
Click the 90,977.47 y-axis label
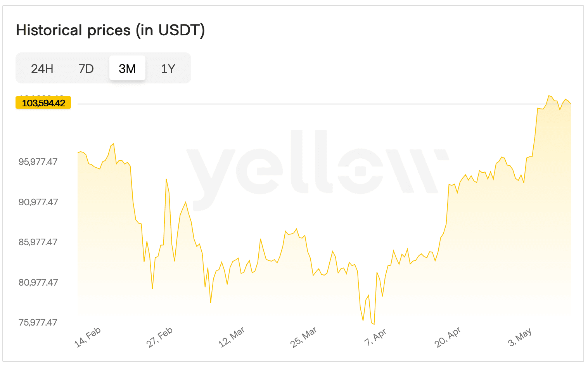coord(38,202)
